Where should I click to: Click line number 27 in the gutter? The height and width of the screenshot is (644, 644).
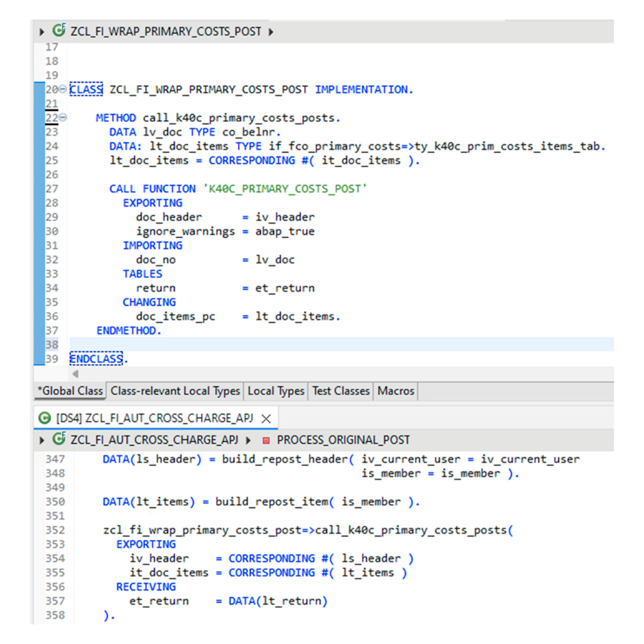(52, 189)
